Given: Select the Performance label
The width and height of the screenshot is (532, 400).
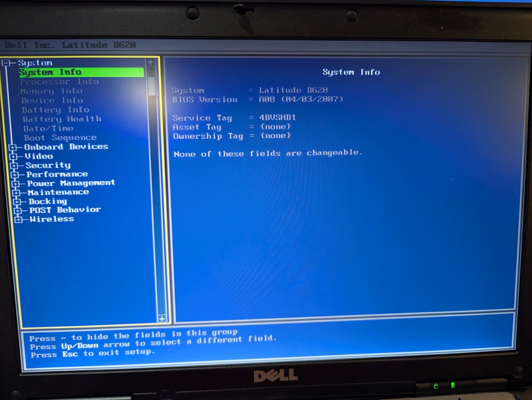Looking at the screenshot, I should [57, 174].
